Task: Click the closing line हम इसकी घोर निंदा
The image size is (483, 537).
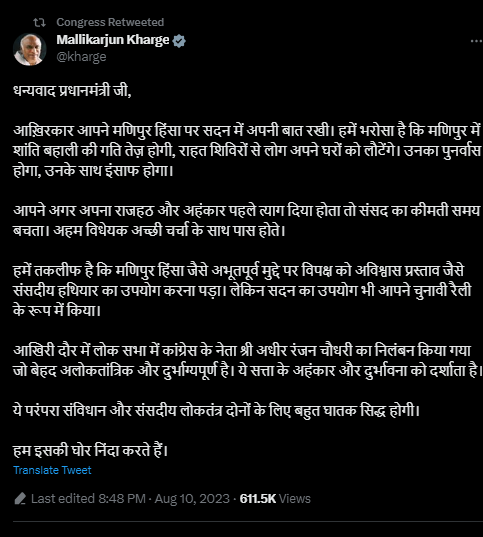Action: [x=90, y=450]
